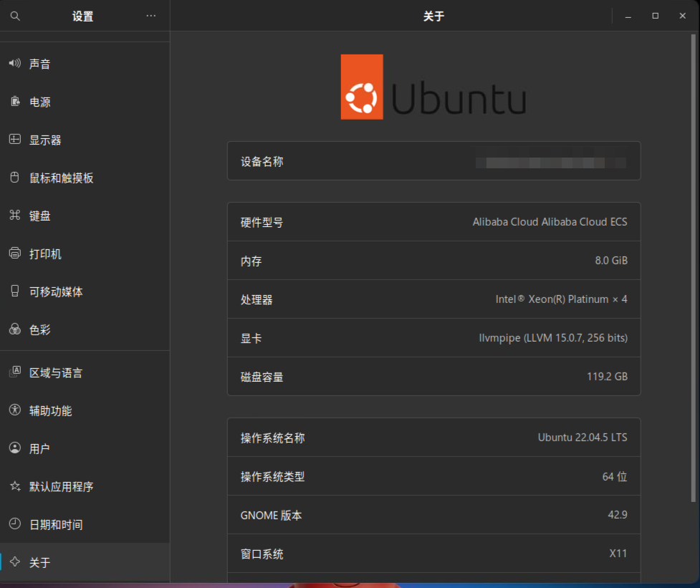Click the llvmpipe graphics value

(553, 338)
